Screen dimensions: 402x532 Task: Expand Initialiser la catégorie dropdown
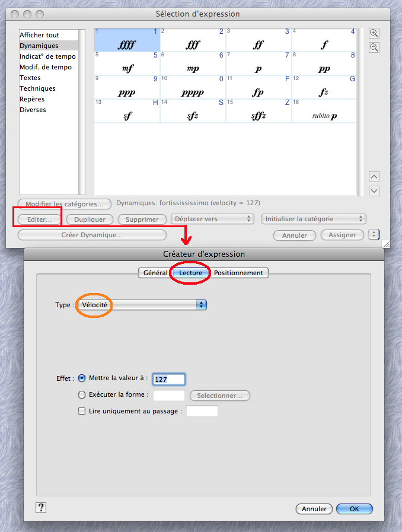point(314,219)
